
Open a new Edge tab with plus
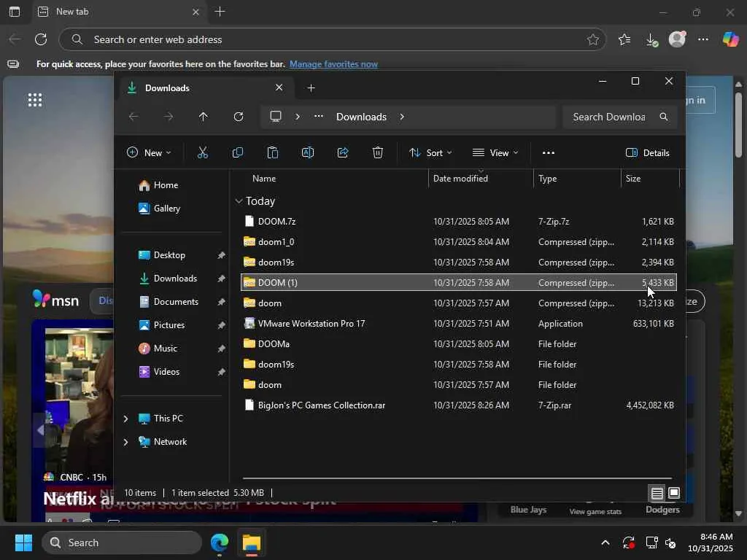[220, 12]
